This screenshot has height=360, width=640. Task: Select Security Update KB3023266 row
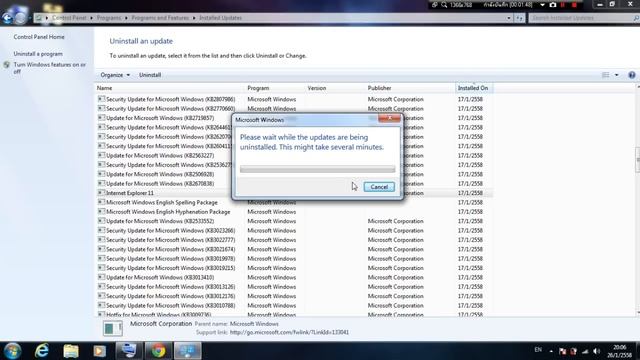[x=294, y=231]
